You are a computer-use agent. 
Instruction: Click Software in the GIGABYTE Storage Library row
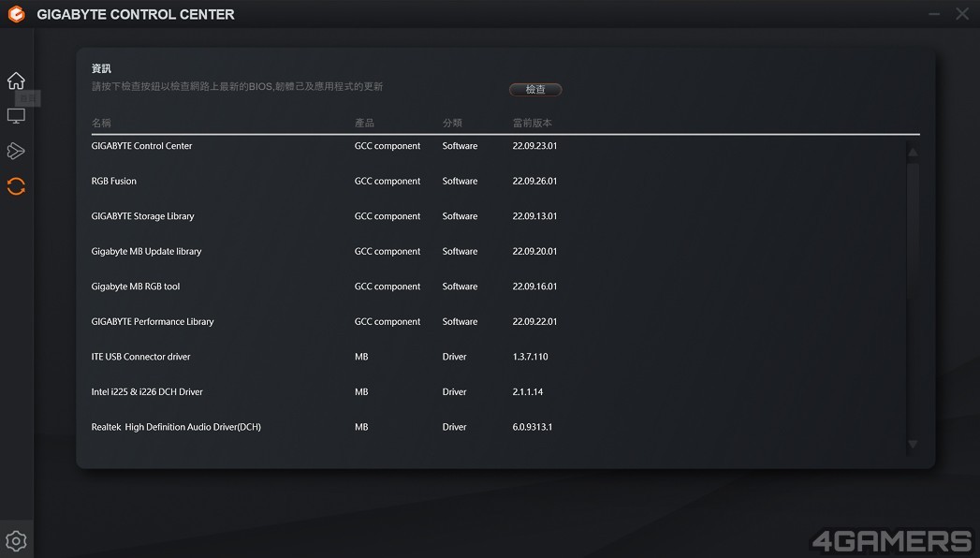pos(460,216)
